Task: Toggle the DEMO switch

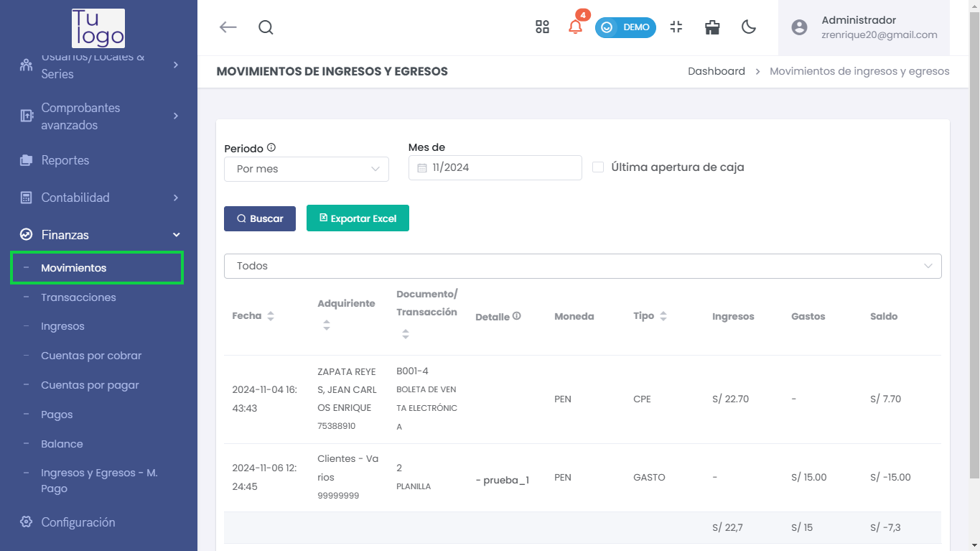Action: pyautogui.click(x=625, y=27)
